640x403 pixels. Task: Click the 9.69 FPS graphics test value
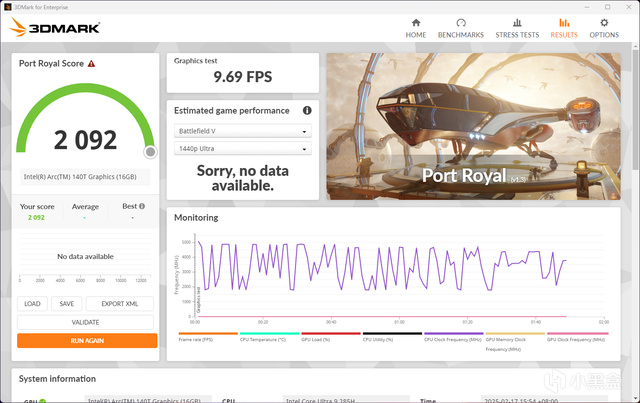click(x=242, y=77)
